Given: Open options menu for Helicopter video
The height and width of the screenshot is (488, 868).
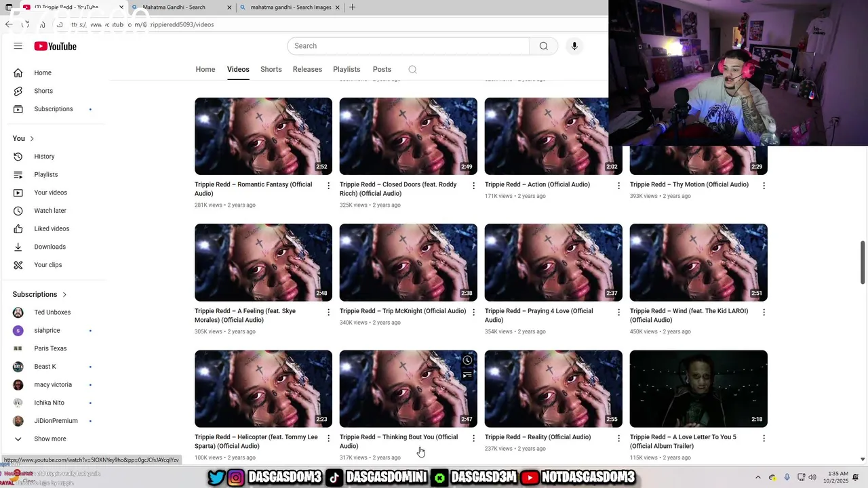Looking at the screenshot, I should coord(329,439).
